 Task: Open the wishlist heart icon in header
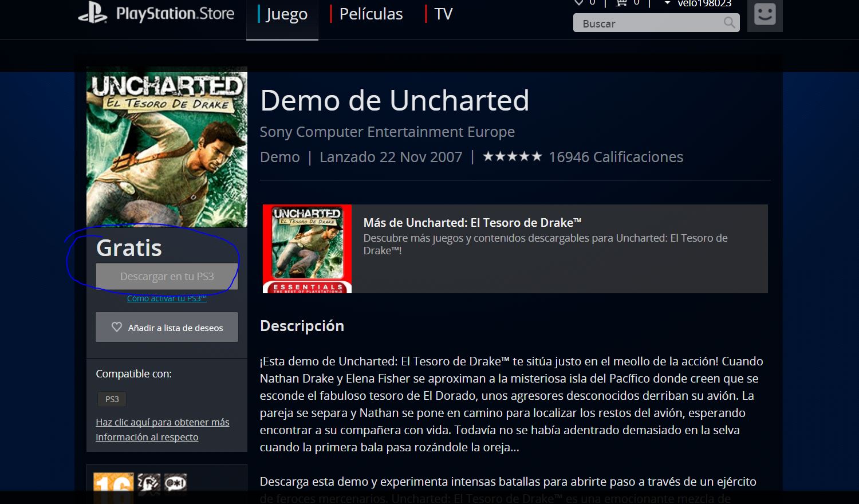click(x=579, y=3)
